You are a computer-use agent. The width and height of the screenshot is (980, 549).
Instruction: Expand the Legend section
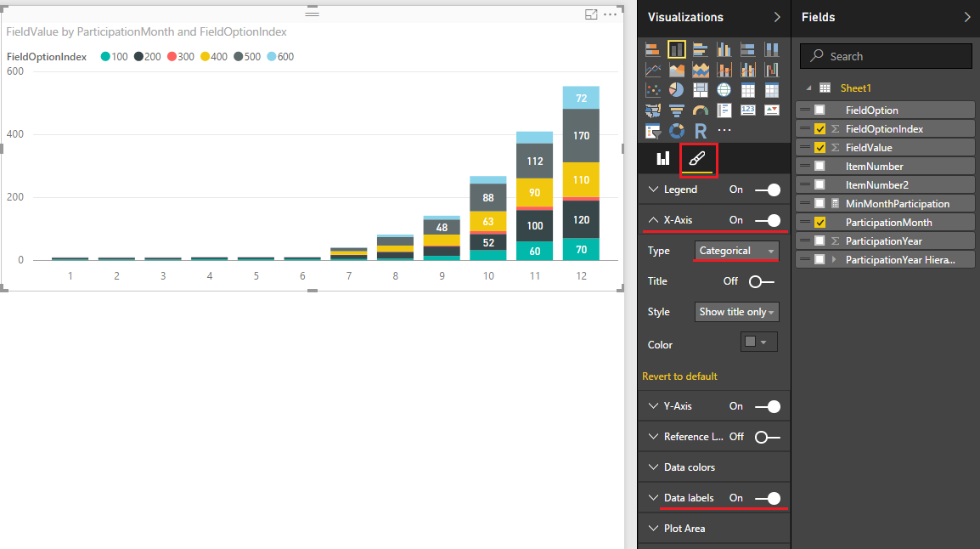click(x=654, y=190)
